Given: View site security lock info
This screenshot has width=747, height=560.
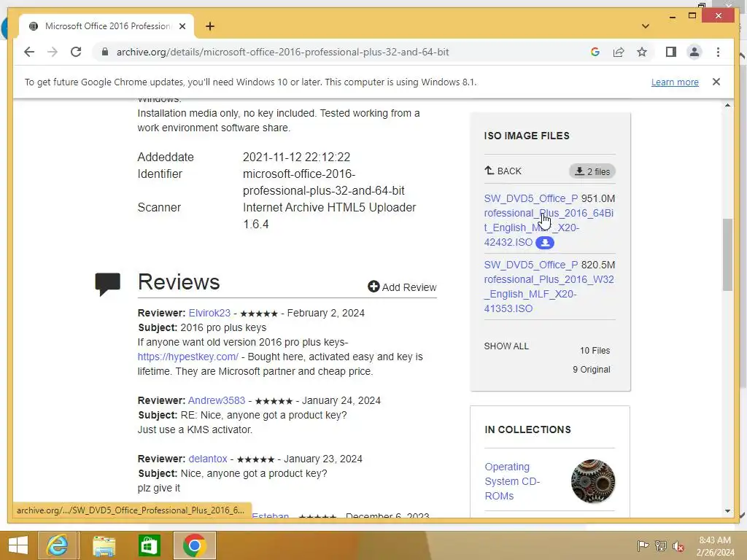Looking at the screenshot, I should click(105, 52).
